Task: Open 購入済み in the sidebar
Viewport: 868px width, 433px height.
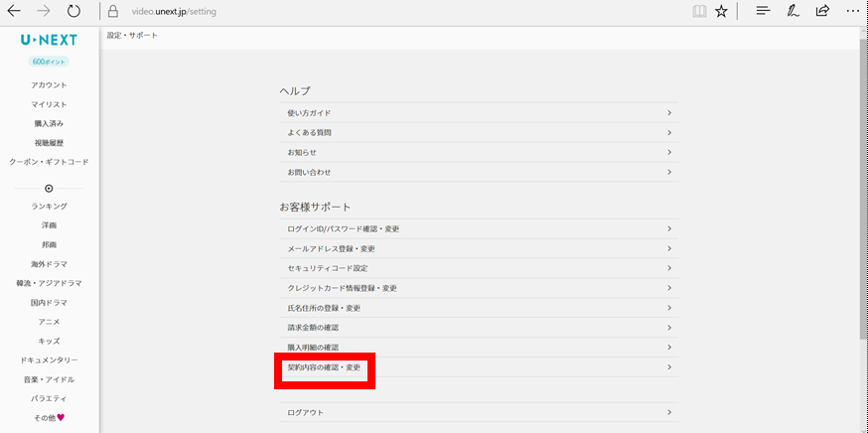Action: (x=49, y=123)
